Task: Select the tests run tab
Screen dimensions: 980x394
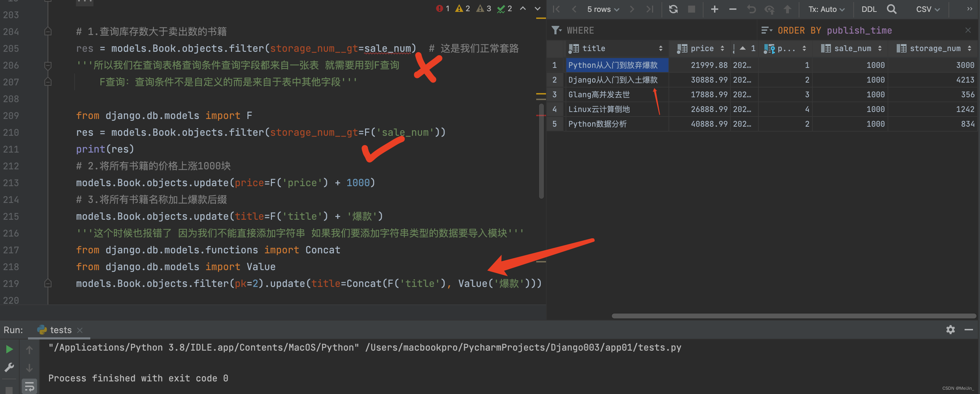Action: coord(60,330)
